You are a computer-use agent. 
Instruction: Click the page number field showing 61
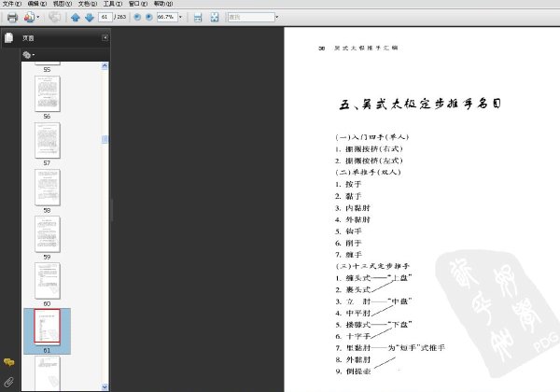click(x=105, y=17)
